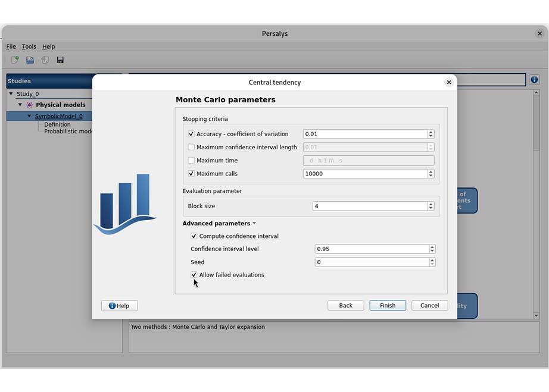549x392 pixels.
Task: Click the Seed value input field
Action: [x=371, y=262]
